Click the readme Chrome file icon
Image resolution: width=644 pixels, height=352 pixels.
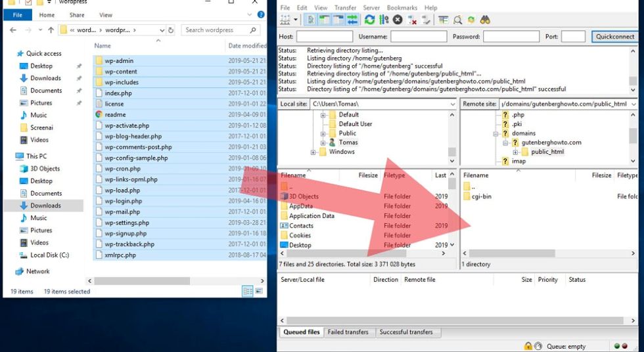(x=99, y=114)
